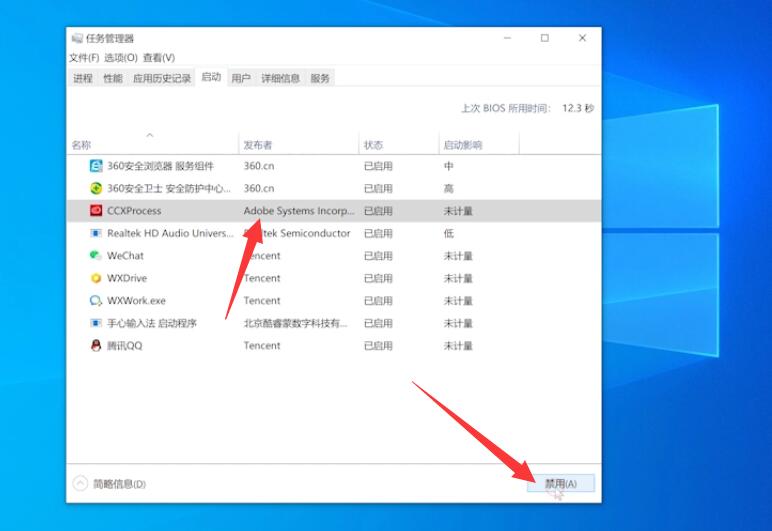Select the CCXProcess entry name
This screenshot has height=531, width=772.
pos(134,211)
